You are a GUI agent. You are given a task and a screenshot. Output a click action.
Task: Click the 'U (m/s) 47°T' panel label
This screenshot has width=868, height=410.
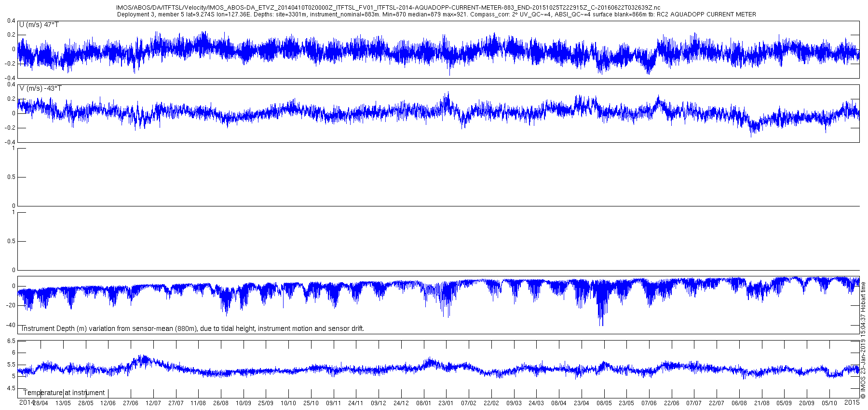tap(39, 25)
